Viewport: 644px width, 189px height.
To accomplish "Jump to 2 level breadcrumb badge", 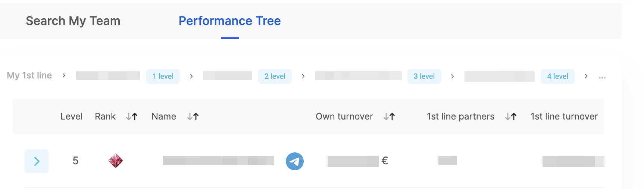I will (x=275, y=76).
